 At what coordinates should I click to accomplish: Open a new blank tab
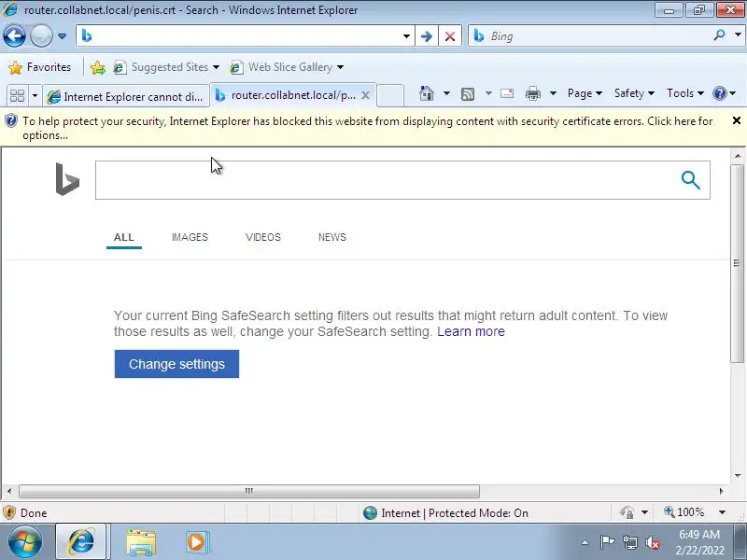(390, 96)
